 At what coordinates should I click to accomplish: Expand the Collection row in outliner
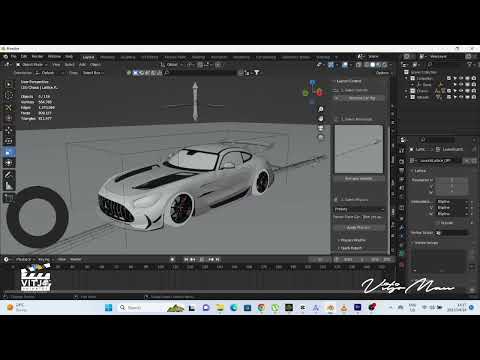tap(406, 78)
